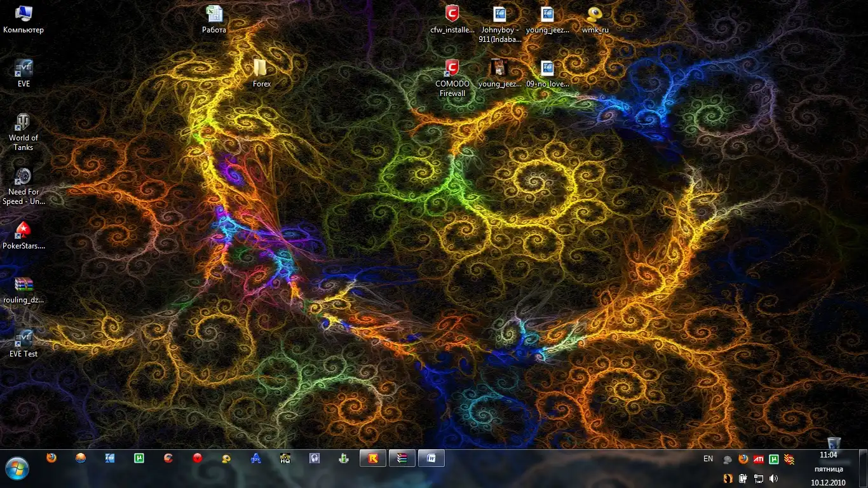Select the Работа spreadsheet file icon
This screenshot has height=488, width=868.
click(214, 14)
